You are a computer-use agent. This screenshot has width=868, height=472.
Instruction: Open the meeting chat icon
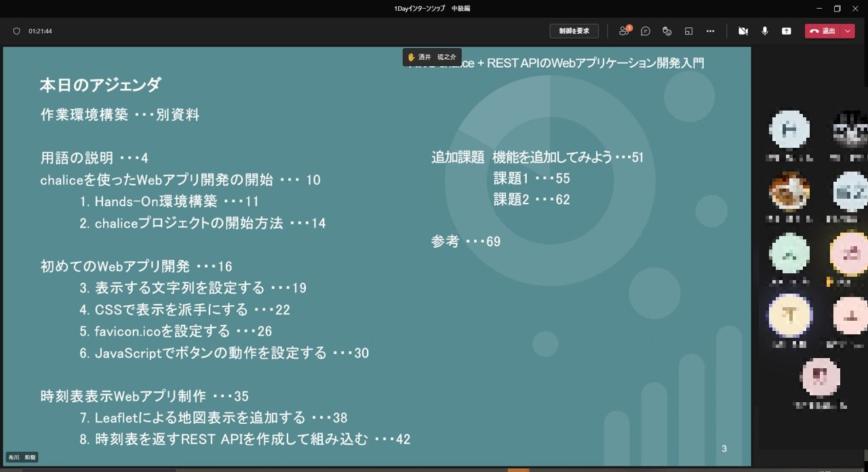click(x=646, y=31)
